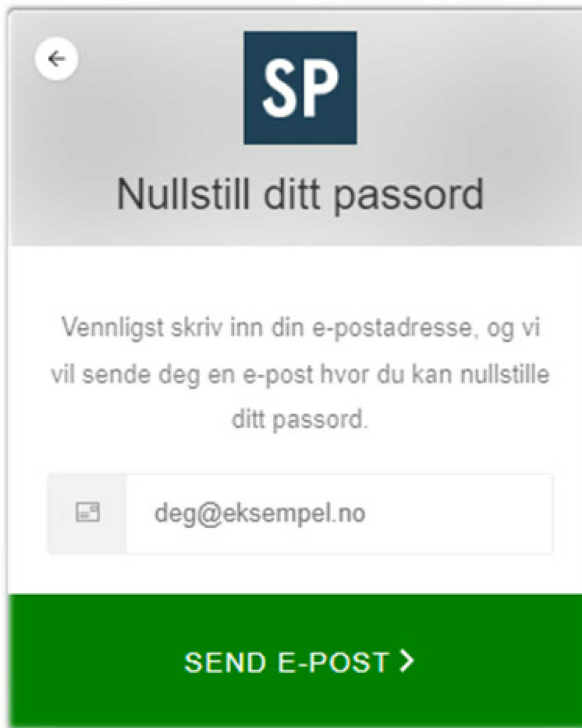Click the chevron next to SEND E-POST
This screenshot has width=582, height=728.
(x=406, y=661)
